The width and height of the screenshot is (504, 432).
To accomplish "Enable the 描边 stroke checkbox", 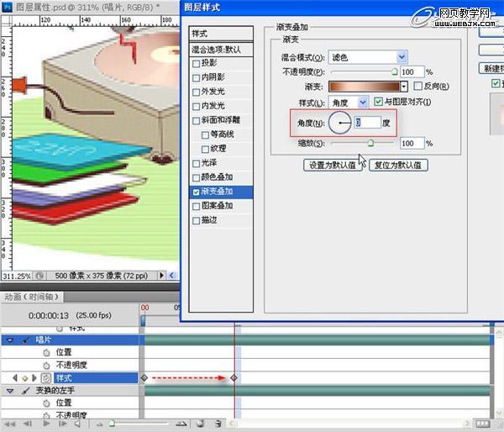I will tap(197, 220).
